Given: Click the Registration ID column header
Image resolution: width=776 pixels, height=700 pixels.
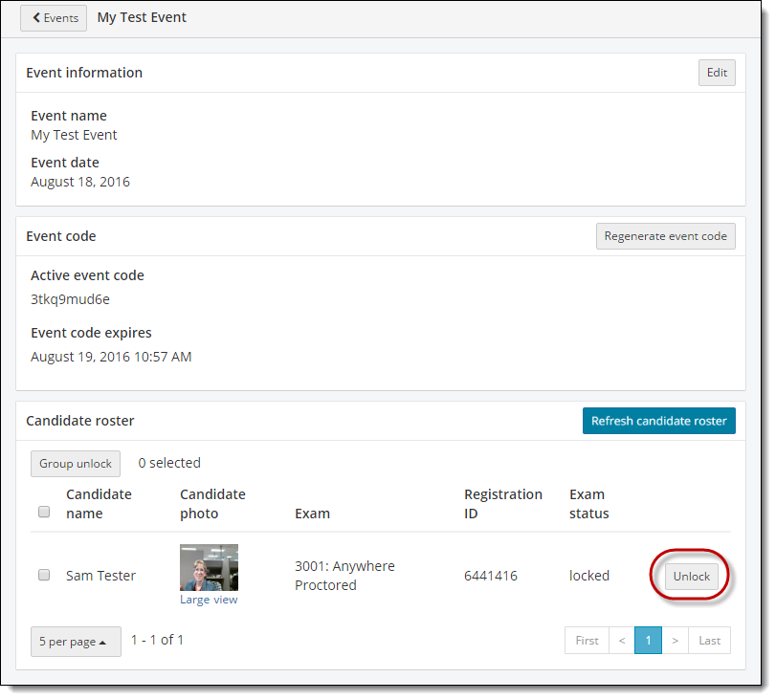Looking at the screenshot, I should [502, 504].
